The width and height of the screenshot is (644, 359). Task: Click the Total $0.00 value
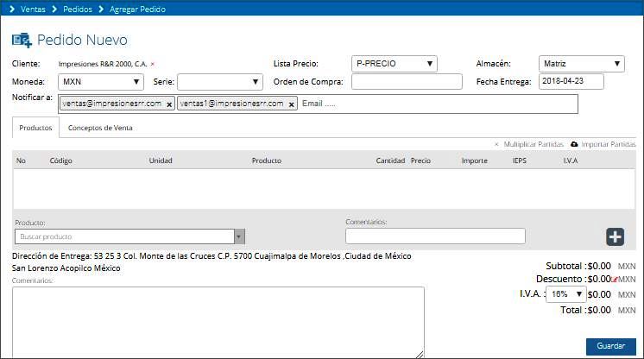click(x=599, y=310)
